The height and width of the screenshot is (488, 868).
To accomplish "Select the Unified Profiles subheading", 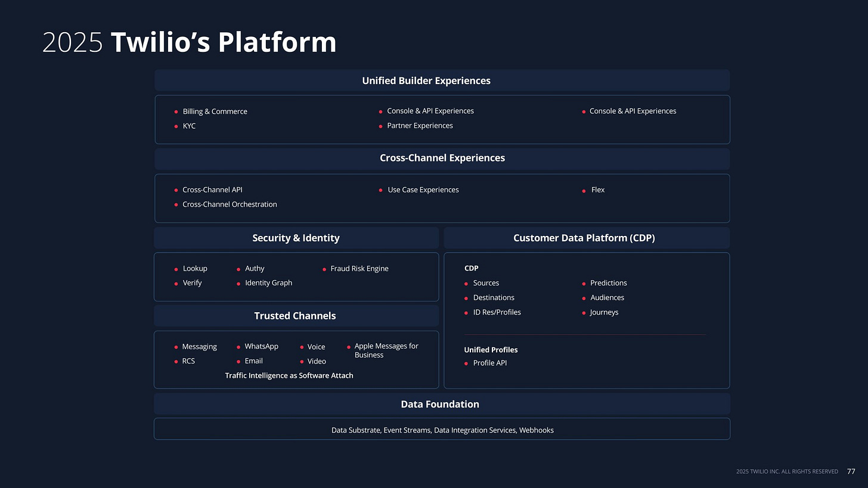I will pyautogui.click(x=491, y=350).
